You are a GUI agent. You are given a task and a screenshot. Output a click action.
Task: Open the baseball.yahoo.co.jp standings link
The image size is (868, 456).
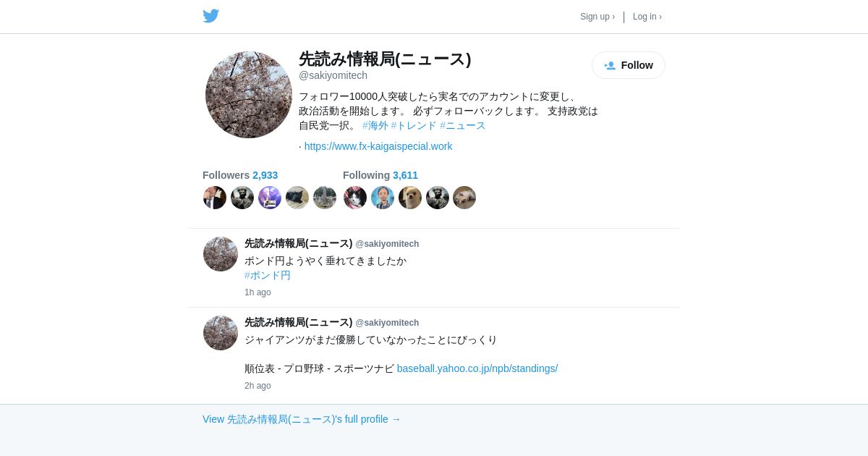point(477,368)
